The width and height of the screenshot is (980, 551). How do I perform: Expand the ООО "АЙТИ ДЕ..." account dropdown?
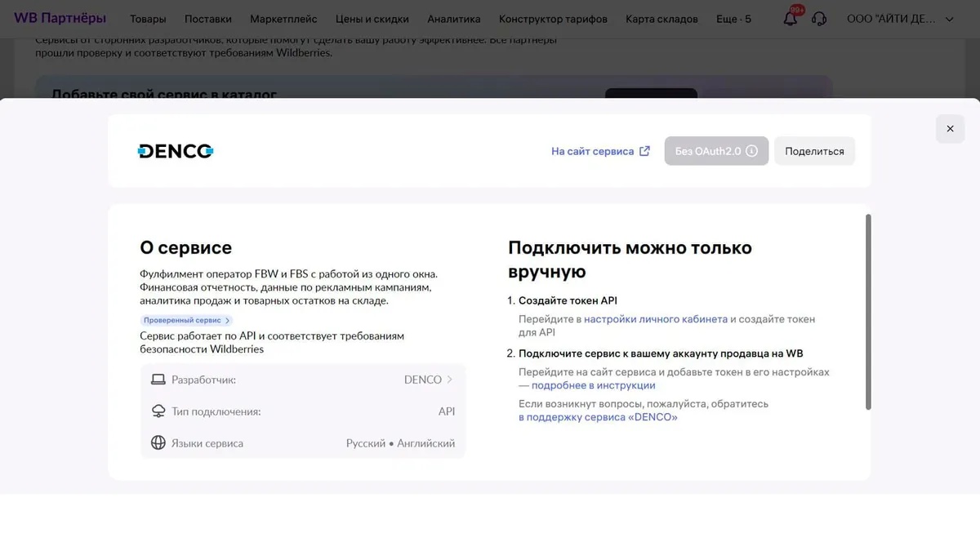coord(900,19)
